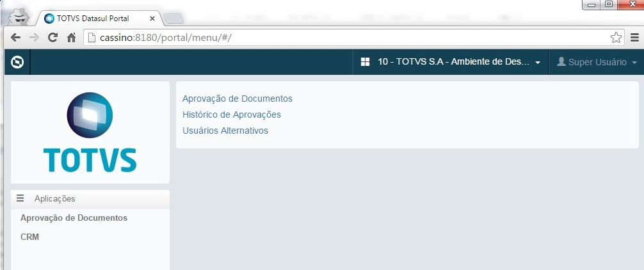Click the Super Usuário person icon
644x270 pixels.
pyautogui.click(x=561, y=62)
